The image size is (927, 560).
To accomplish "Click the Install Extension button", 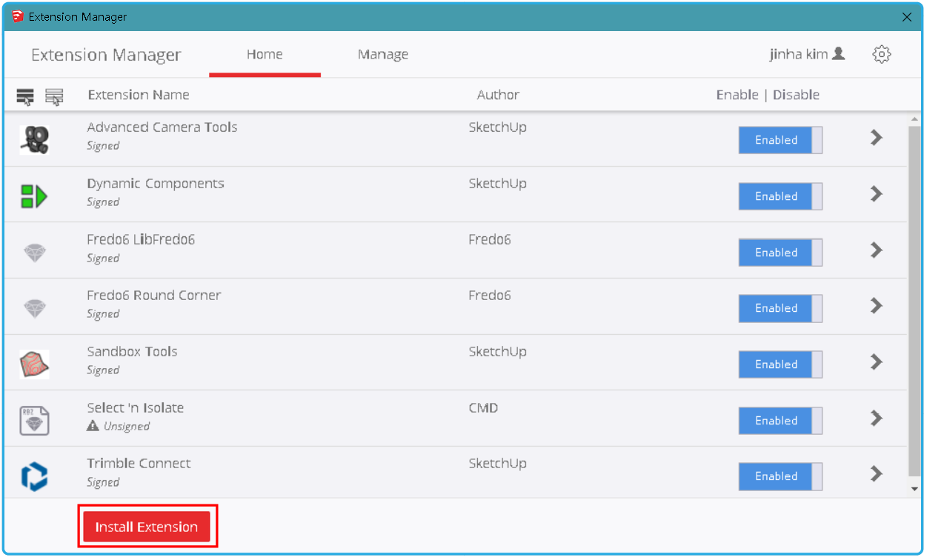I will [x=147, y=527].
